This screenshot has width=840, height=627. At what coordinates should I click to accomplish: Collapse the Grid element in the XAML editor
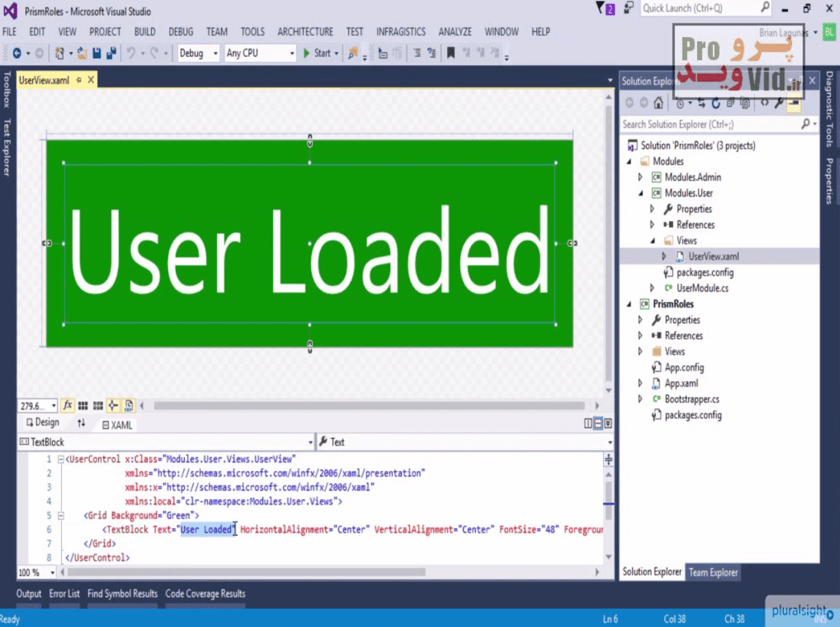point(61,515)
